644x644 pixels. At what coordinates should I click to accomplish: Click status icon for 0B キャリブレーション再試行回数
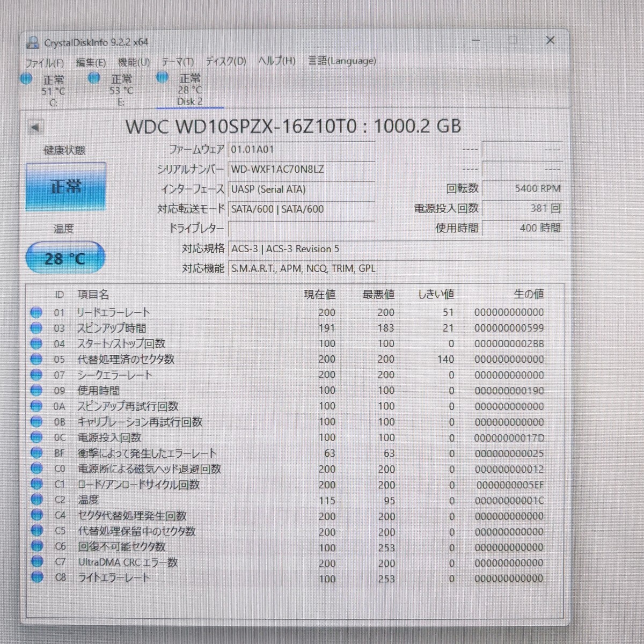[36, 421]
